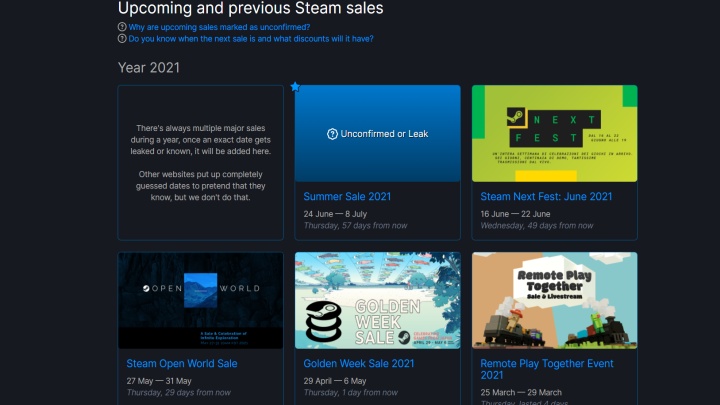Click the 'Other websites put up completely guessed dates' note
The height and width of the screenshot is (405, 720).
[x=201, y=186]
